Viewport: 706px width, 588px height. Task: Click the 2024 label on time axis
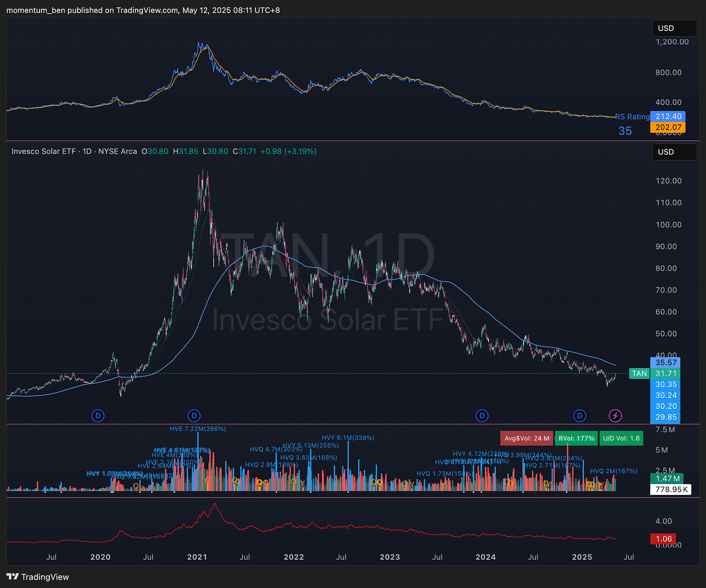point(485,557)
